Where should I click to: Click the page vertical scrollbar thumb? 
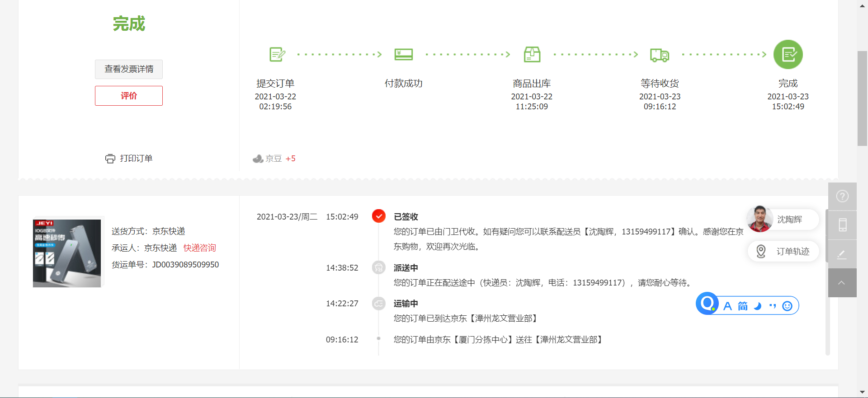(862, 98)
